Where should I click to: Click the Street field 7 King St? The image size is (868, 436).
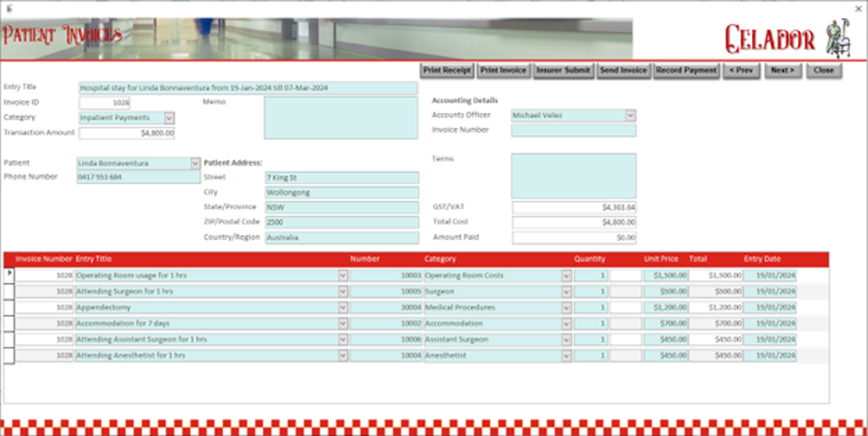click(341, 177)
